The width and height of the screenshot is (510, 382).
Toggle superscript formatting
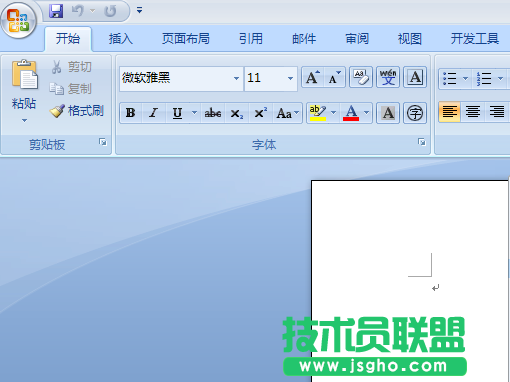(260, 113)
